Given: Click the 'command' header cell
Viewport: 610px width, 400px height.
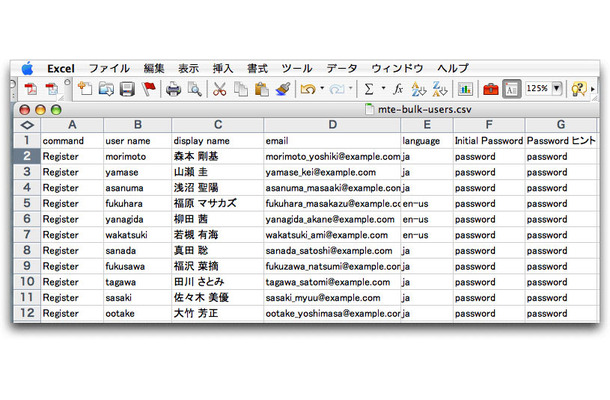Looking at the screenshot, I should (x=72, y=141).
